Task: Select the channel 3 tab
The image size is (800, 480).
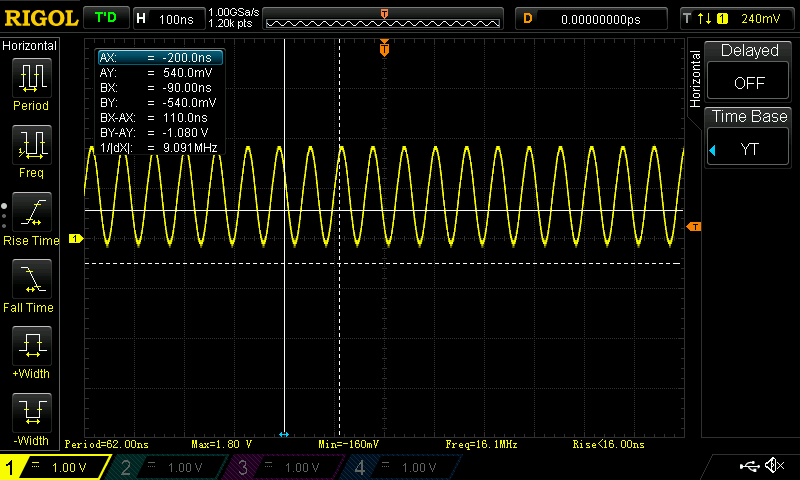Action: click(x=286, y=467)
